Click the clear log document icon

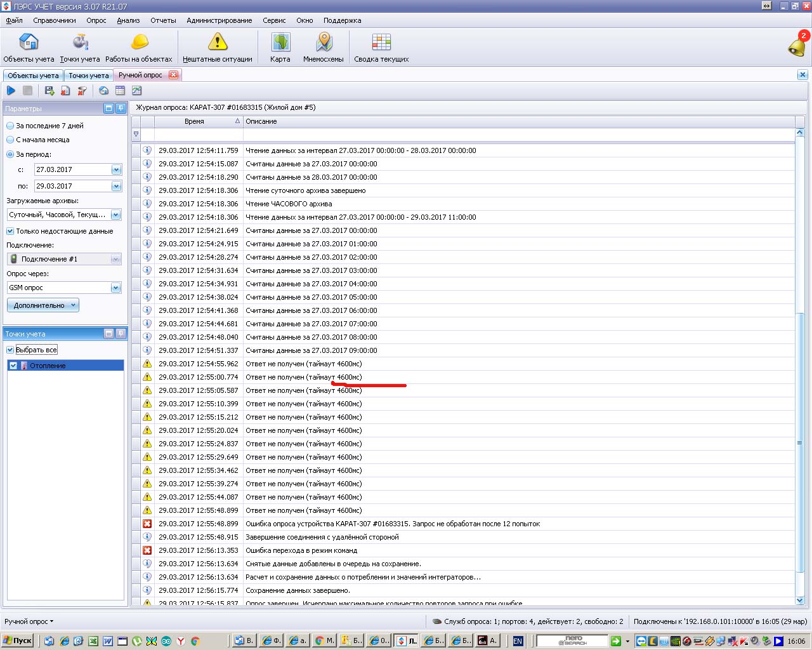tap(65, 91)
